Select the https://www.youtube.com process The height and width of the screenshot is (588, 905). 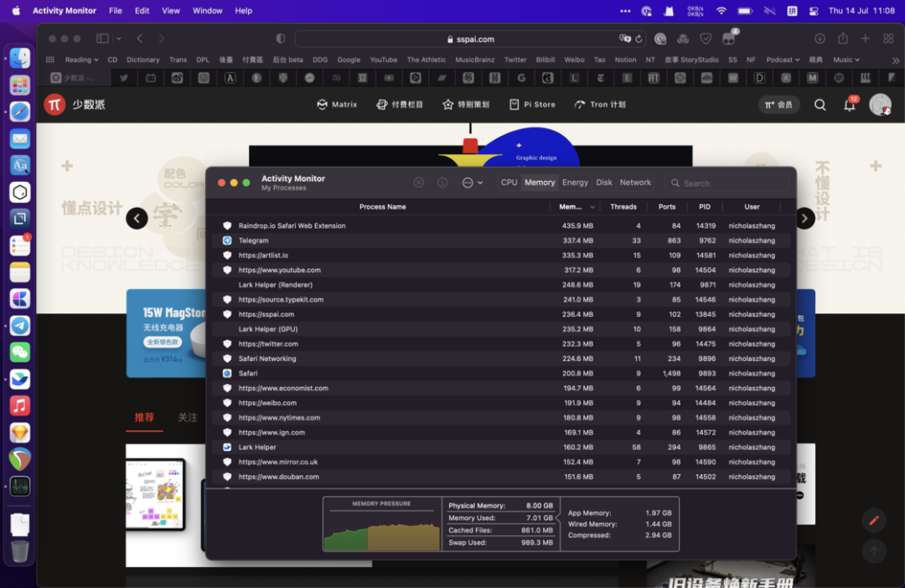pyautogui.click(x=501, y=270)
